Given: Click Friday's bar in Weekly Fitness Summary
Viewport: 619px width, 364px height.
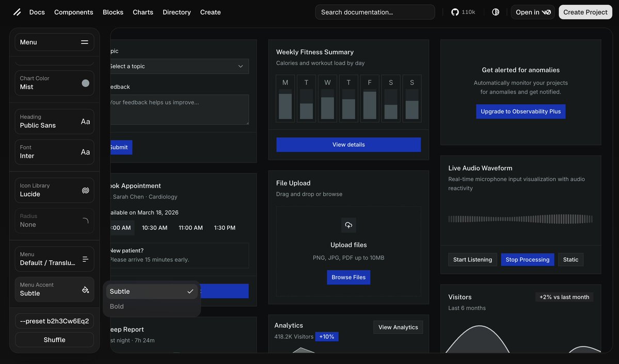Looking at the screenshot, I should [x=370, y=104].
